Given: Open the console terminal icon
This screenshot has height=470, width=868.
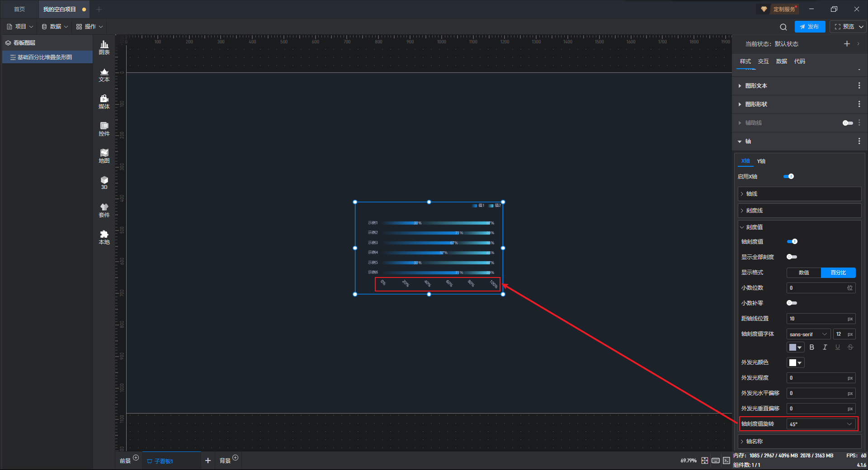Looking at the screenshot, I should [x=726, y=461].
